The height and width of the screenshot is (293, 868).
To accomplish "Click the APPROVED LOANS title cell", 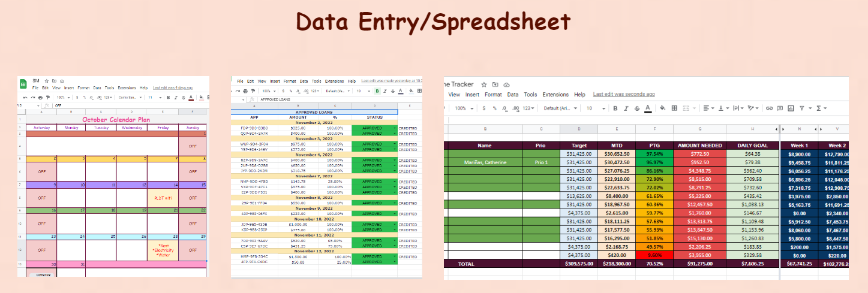I will pos(314,112).
